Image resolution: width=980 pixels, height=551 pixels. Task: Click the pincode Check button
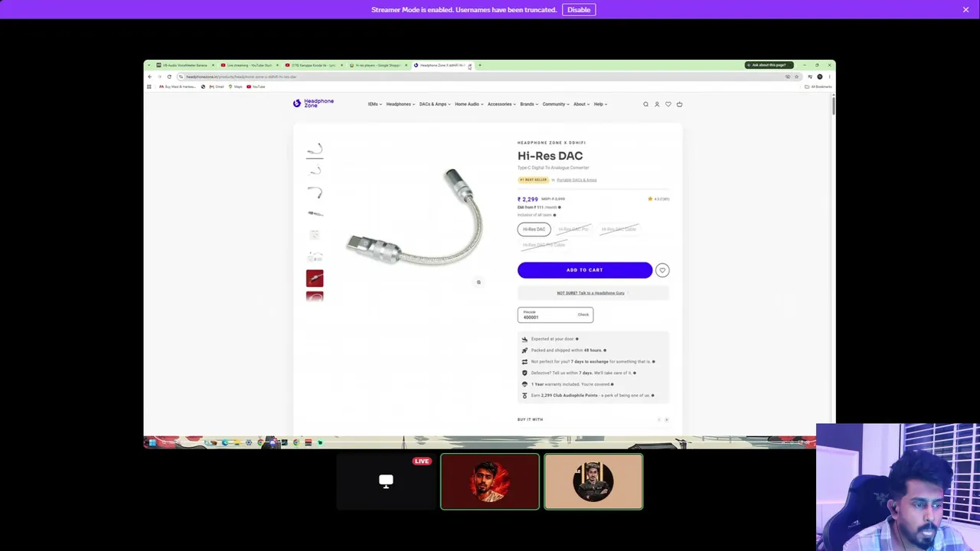pyautogui.click(x=583, y=315)
